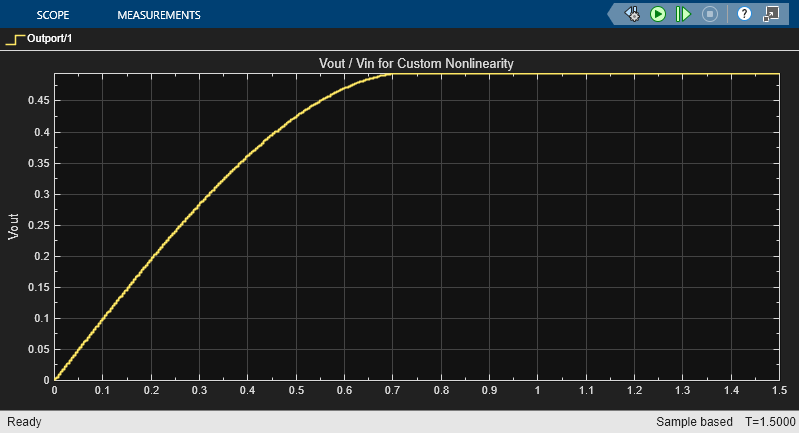
Task: Step the simulation forward
Action: click(x=683, y=14)
